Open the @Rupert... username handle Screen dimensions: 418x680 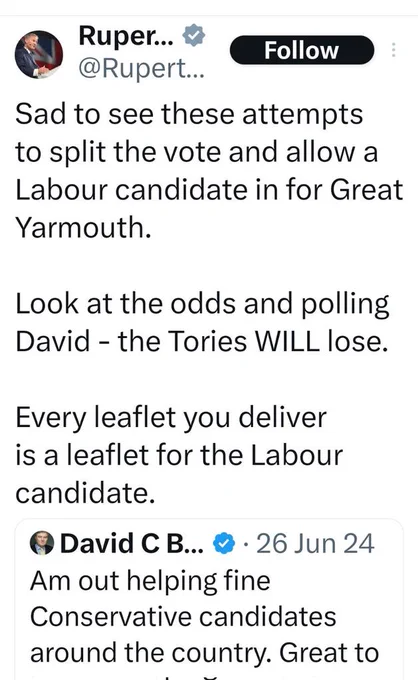click(141, 68)
